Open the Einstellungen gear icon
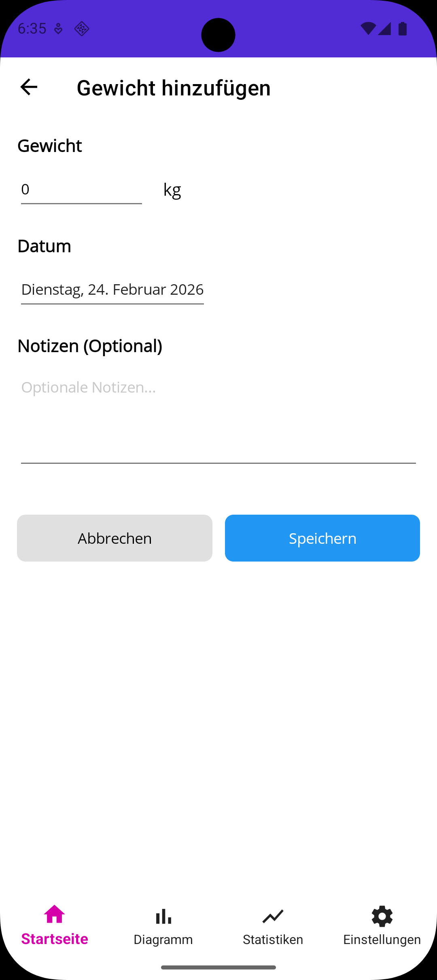 (x=382, y=916)
